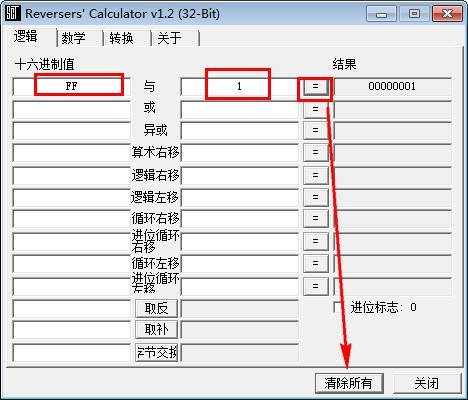Toggle the 进位标志 checkbox

tap(338, 307)
